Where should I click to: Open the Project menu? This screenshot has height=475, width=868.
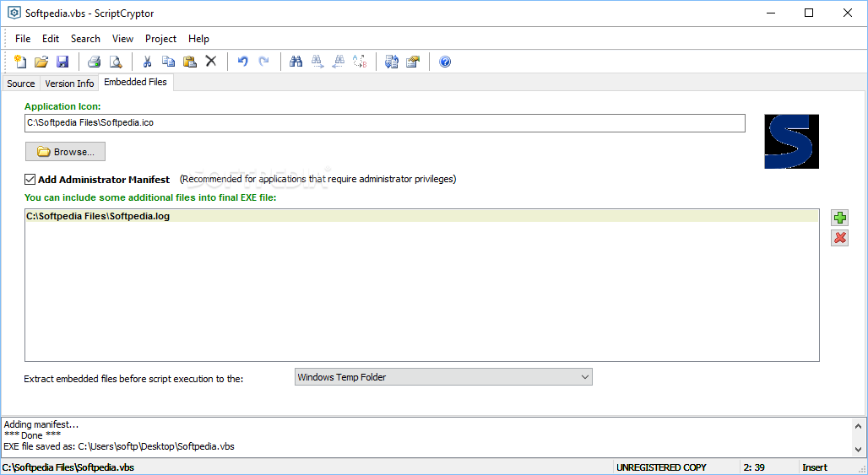coord(160,39)
